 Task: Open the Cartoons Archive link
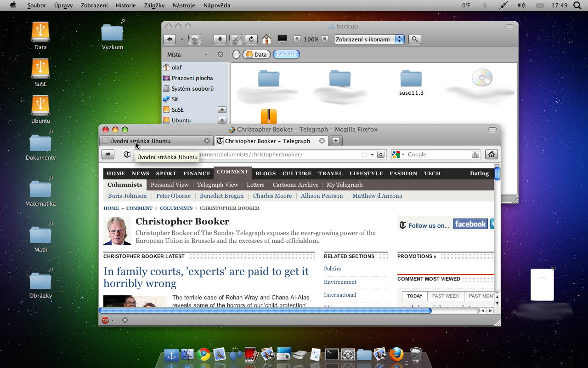pos(295,185)
